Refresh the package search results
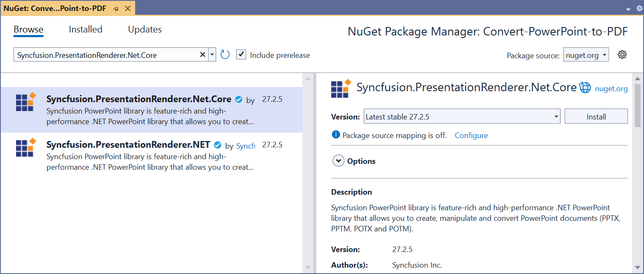The image size is (644, 274). click(x=225, y=54)
